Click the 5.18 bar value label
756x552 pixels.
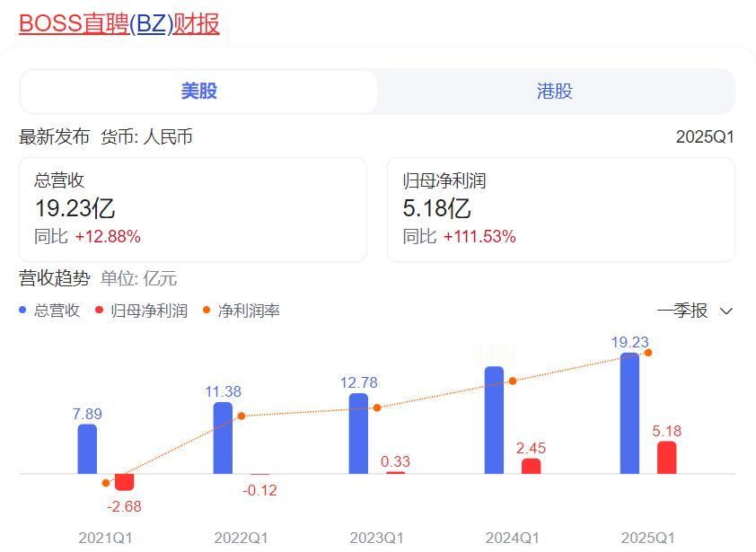click(x=667, y=431)
